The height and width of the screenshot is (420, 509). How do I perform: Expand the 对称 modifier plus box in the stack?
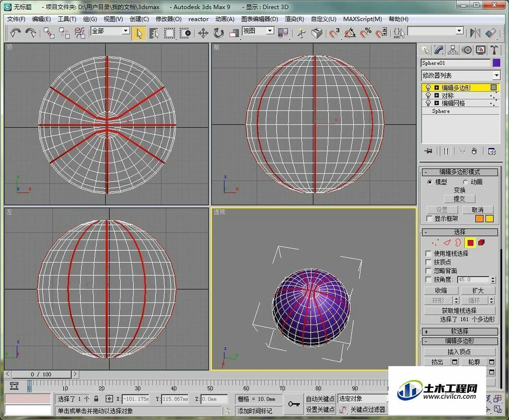[x=437, y=96]
